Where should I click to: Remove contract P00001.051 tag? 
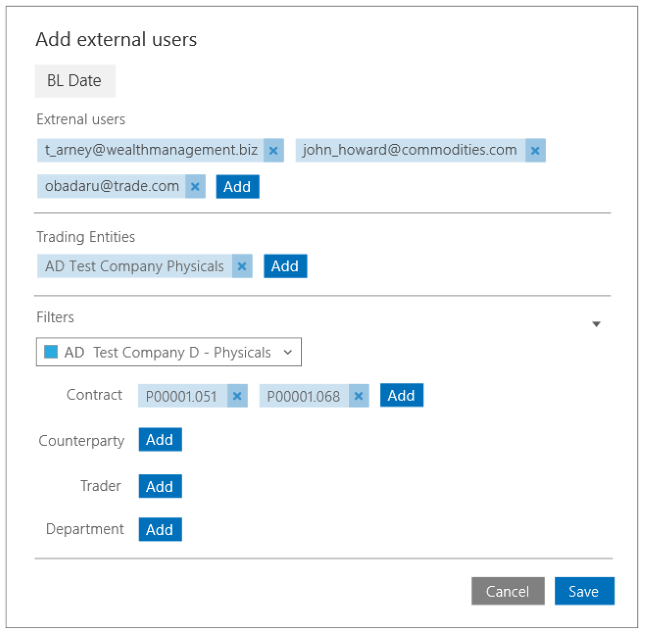click(x=237, y=396)
